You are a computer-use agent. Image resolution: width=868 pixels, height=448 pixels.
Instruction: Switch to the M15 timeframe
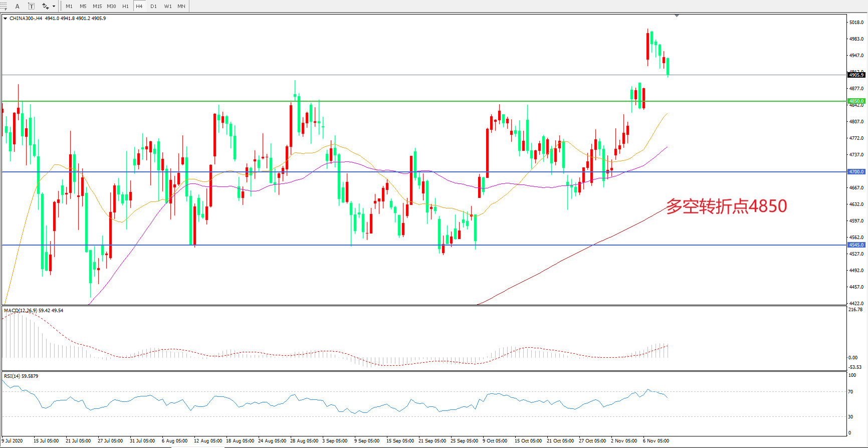tap(97, 6)
